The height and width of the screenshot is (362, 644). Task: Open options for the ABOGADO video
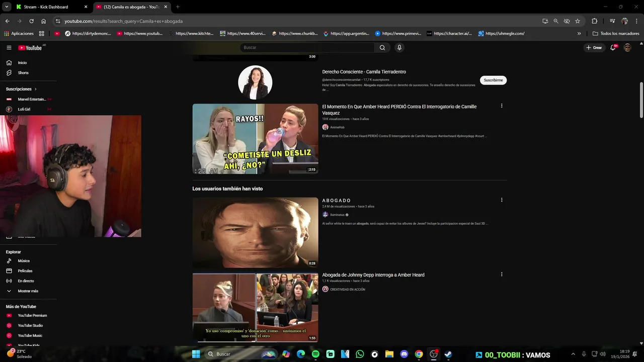(502, 200)
